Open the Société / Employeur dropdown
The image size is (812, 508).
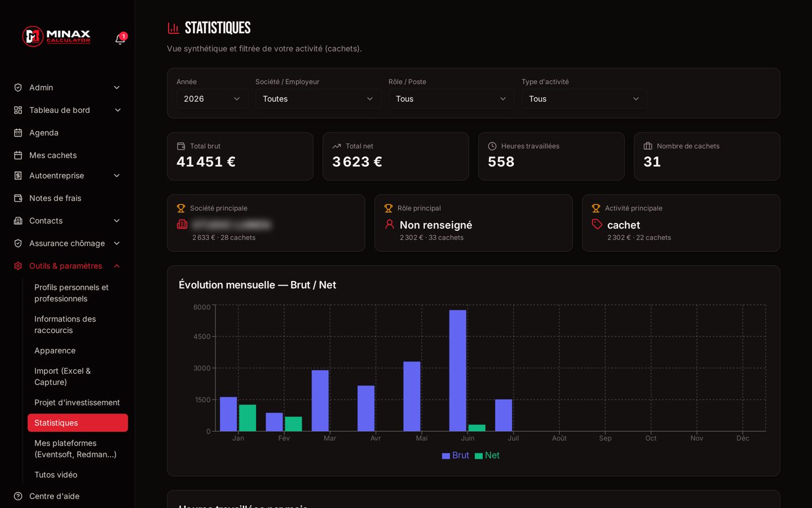[x=319, y=99]
